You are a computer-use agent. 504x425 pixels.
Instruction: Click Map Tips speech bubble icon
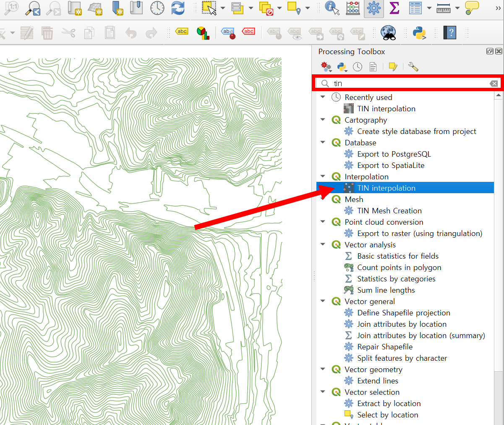pos(472,8)
